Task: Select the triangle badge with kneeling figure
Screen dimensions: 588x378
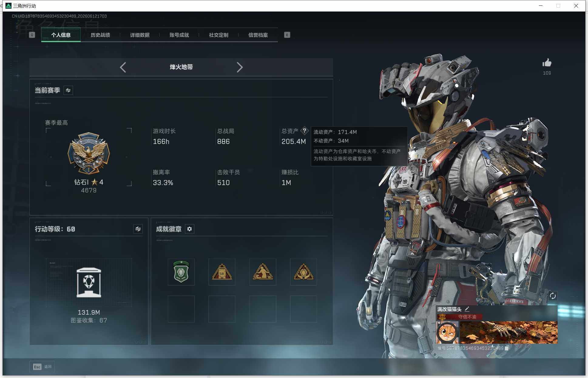Action: pyautogui.click(x=263, y=272)
